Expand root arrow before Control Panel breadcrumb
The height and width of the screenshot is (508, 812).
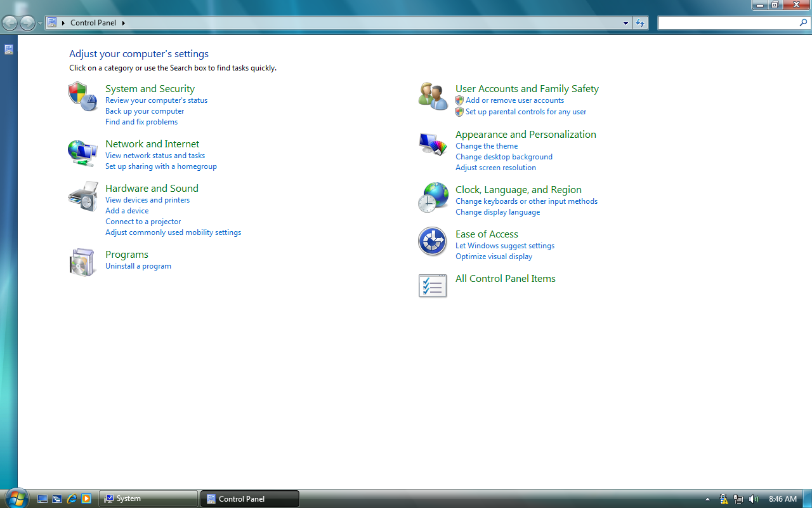(x=63, y=23)
